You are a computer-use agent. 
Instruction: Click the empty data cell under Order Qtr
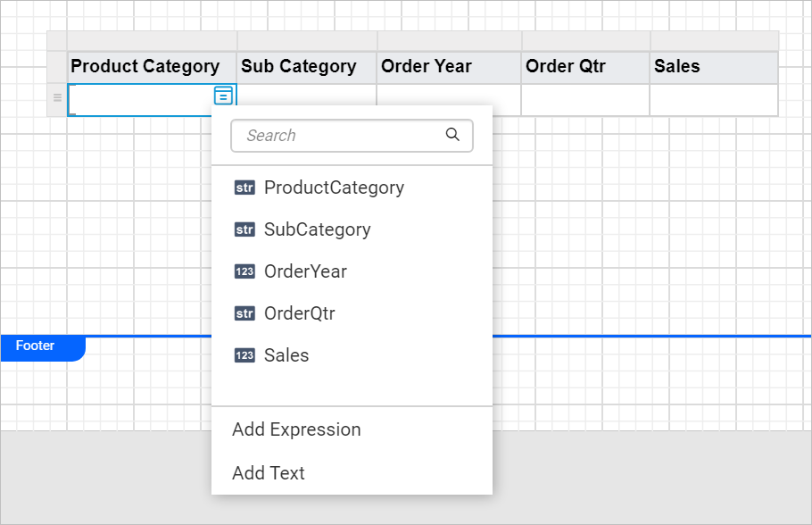(585, 100)
